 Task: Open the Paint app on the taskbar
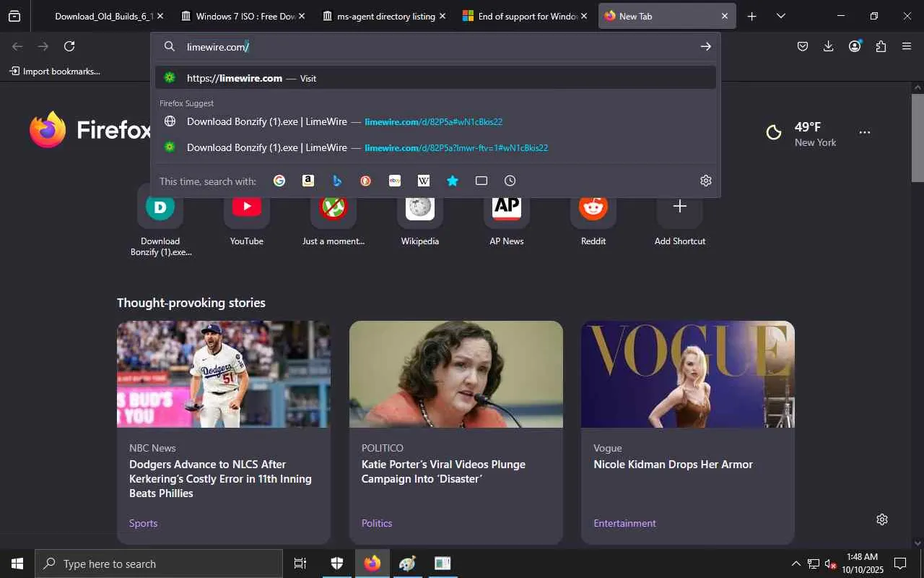pos(407,564)
